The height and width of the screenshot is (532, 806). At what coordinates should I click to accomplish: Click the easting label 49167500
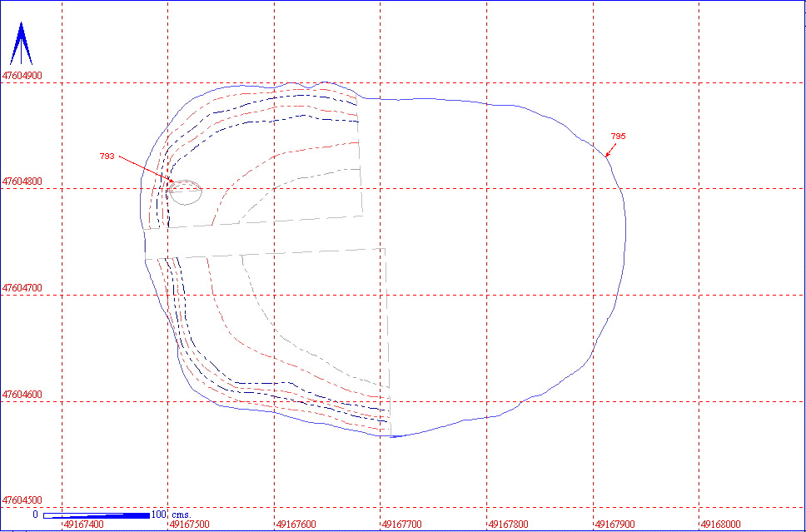tap(189, 525)
